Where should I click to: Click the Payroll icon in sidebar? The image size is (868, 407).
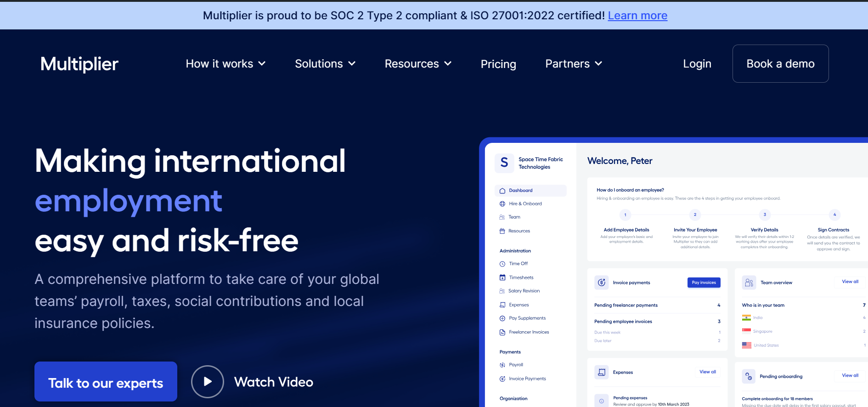coord(502,365)
